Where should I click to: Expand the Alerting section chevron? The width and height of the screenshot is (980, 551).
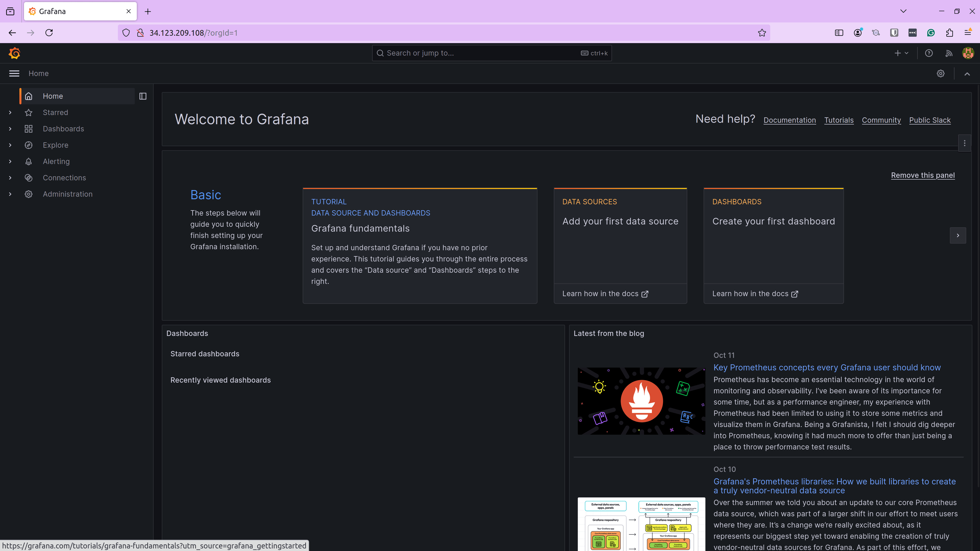(10, 162)
